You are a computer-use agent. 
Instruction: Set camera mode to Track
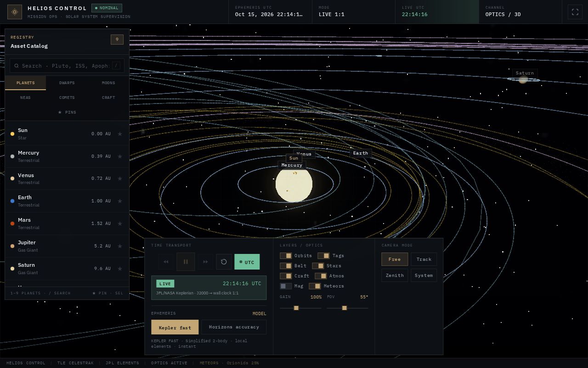[424, 259]
